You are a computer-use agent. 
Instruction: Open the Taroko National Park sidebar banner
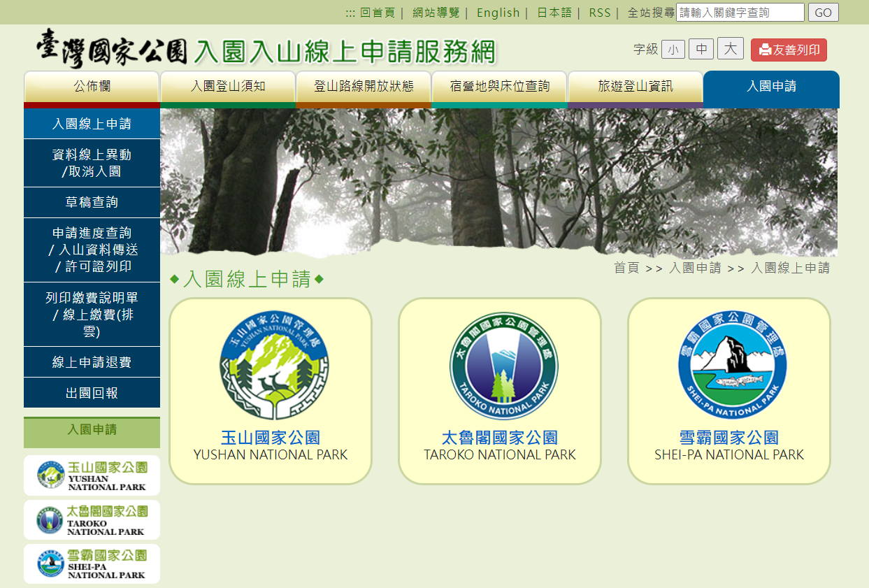pyautogui.click(x=92, y=519)
